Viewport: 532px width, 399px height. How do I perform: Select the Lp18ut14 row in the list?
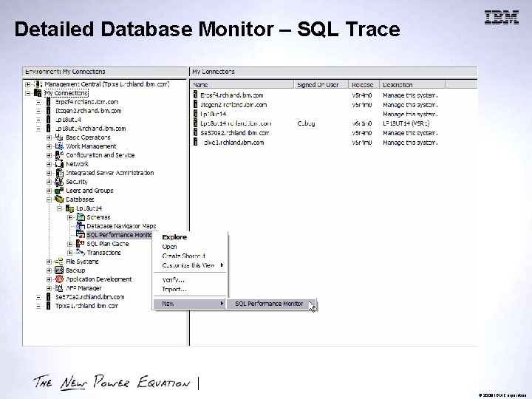coord(214,114)
